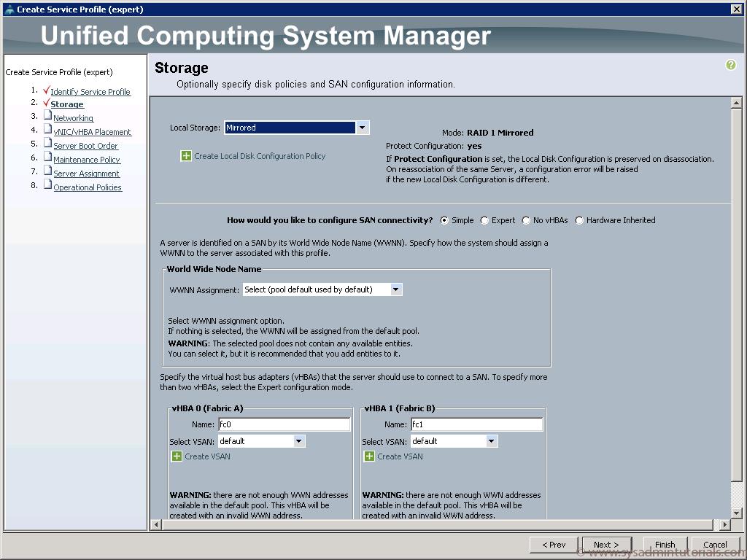Click Create VSAN link under vHBA 0
Screen dimensions: 747x560
[207, 456]
